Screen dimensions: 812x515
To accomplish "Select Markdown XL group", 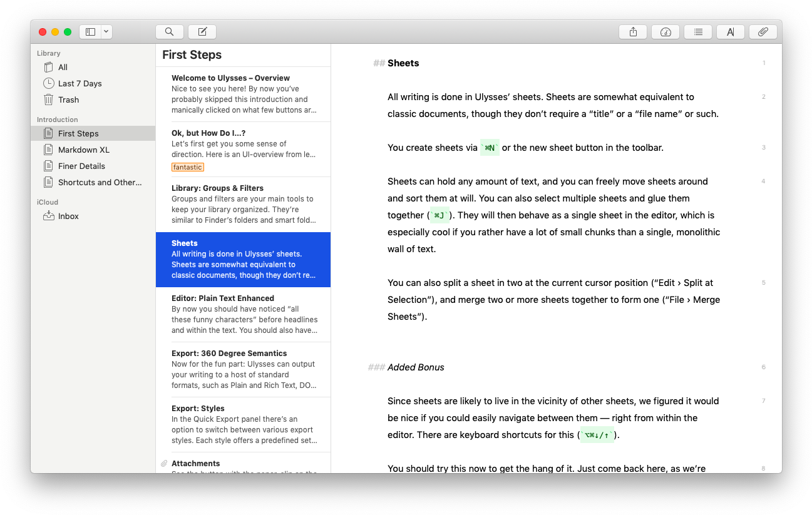I will [x=93, y=150].
